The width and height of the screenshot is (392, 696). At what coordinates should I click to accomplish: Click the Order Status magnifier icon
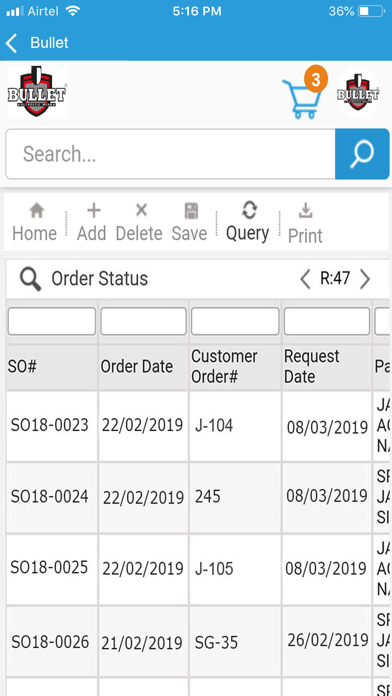tap(31, 280)
